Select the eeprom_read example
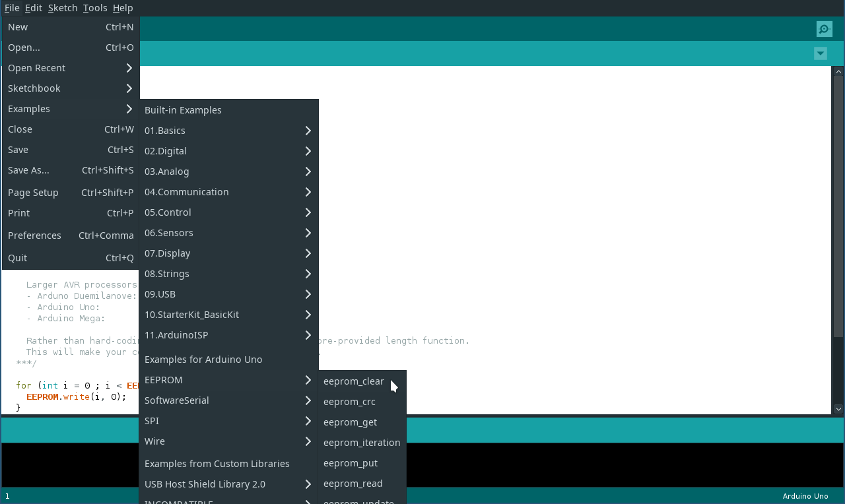This screenshot has height=504, width=845. click(353, 484)
